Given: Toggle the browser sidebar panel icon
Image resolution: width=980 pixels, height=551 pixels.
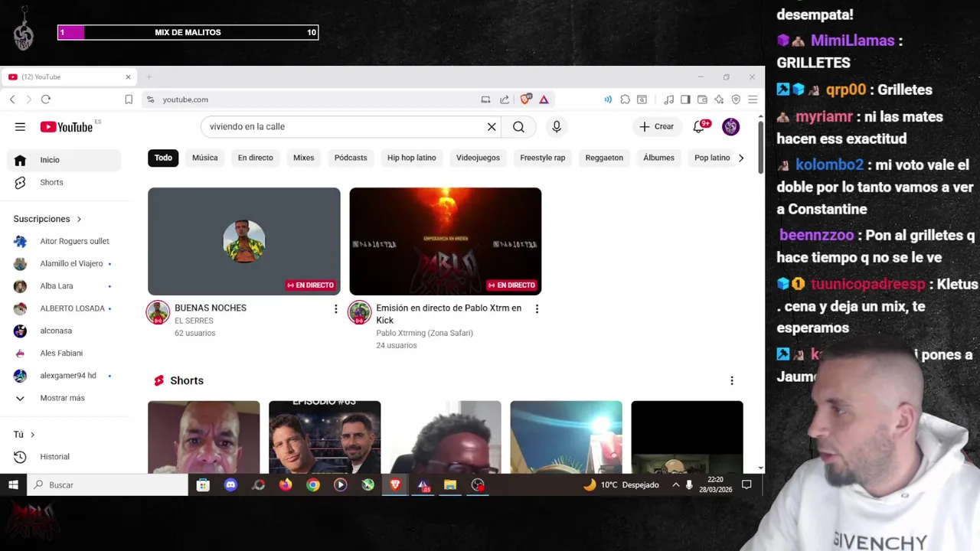Looking at the screenshot, I should [x=685, y=99].
